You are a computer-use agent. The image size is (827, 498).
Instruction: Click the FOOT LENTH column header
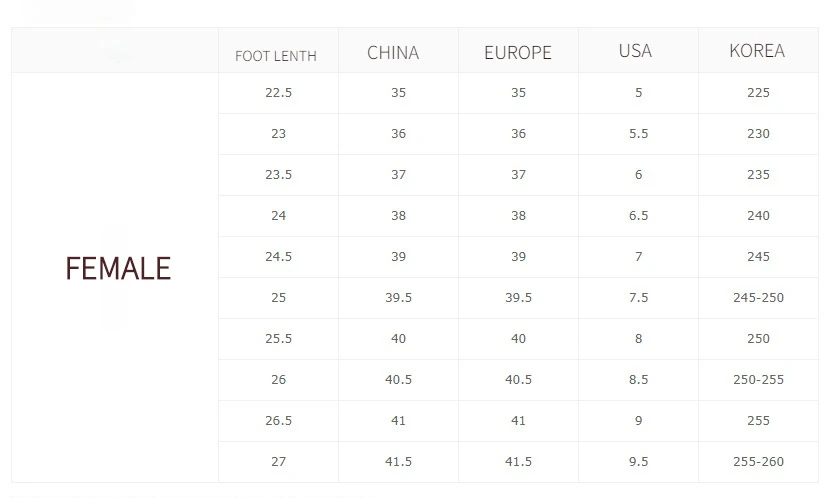pyautogui.click(x=276, y=56)
